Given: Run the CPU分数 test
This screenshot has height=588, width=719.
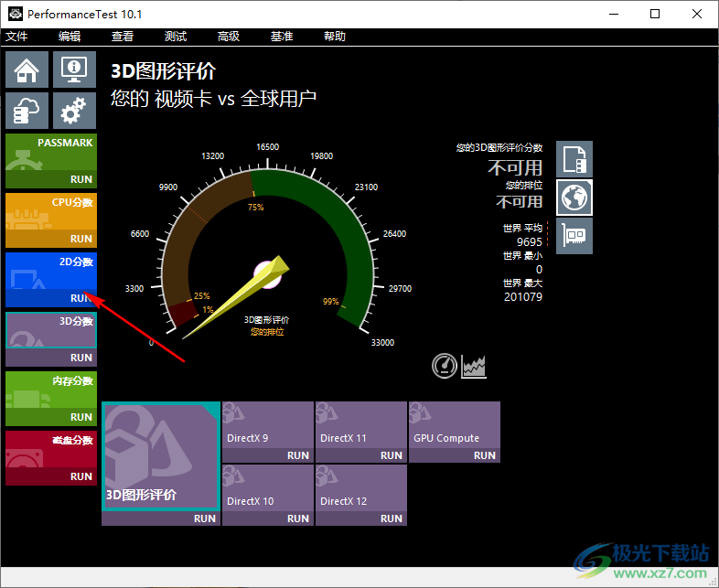Looking at the screenshot, I should tap(81, 239).
